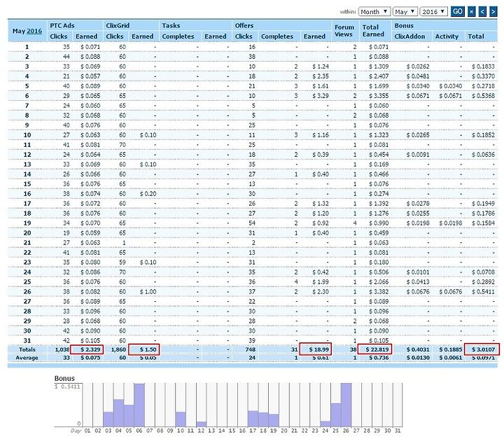504x439 pixels.
Task: Click day 6 row label
Action: 27,96
